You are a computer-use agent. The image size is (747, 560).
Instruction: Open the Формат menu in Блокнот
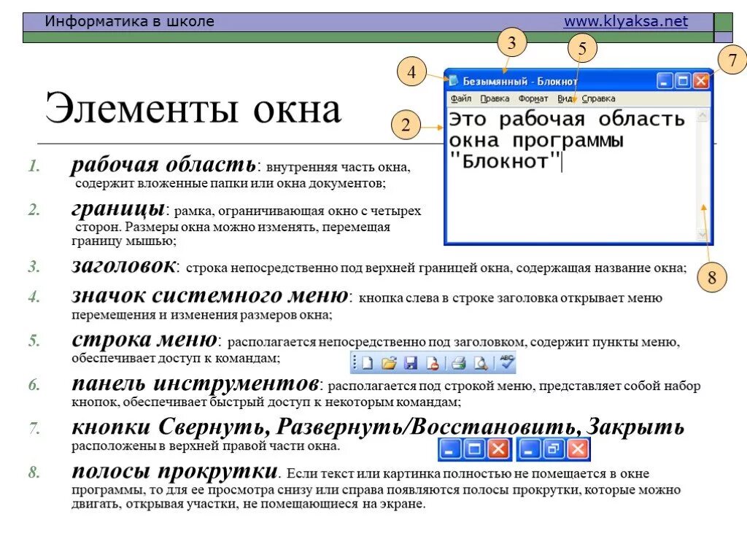(x=533, y=98)
